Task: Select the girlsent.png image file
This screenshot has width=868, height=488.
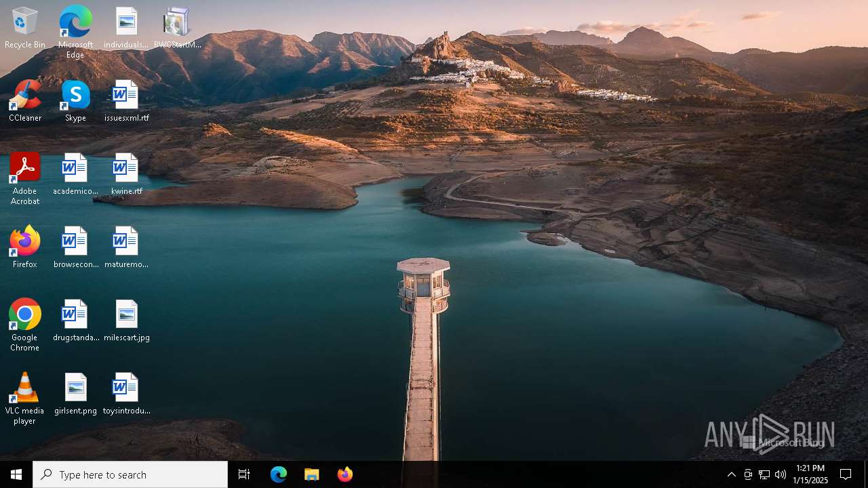Action: click(75, 394)
